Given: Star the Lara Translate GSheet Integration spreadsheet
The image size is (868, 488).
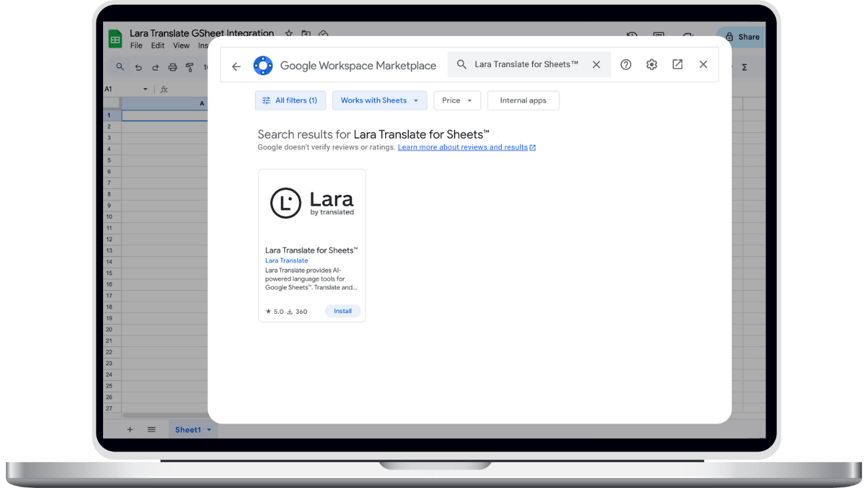Looking at the screenshot, I should 288,33.
